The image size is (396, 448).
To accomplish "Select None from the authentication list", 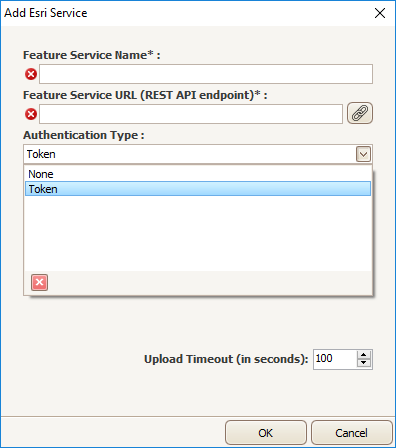I will [x=198, y=174].
